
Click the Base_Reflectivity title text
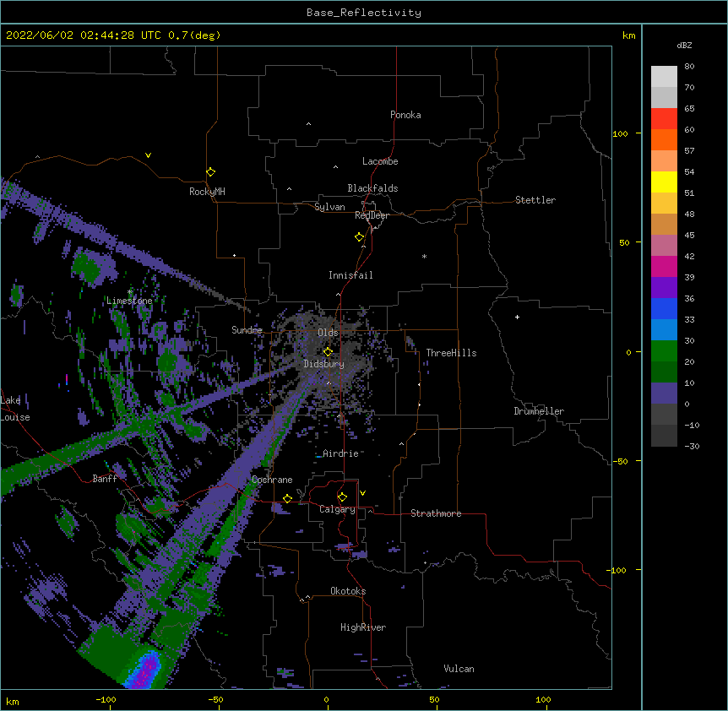tap(363, 13)
